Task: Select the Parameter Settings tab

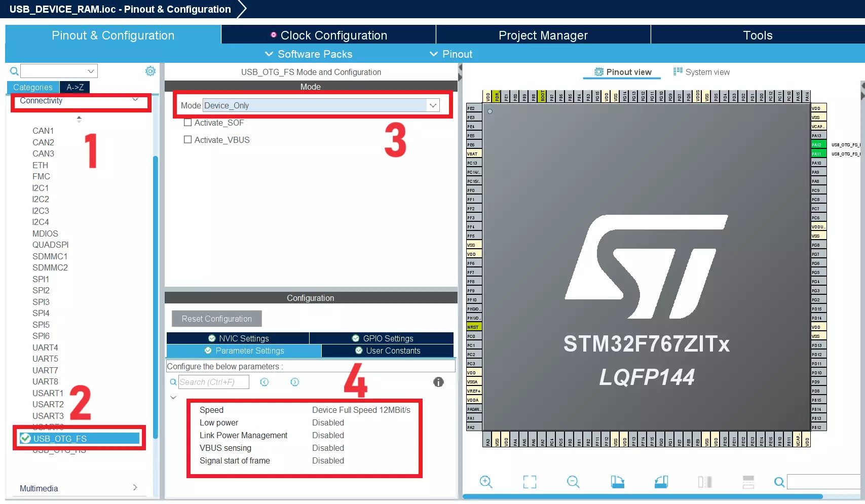Action: click(x=244, y=351)
